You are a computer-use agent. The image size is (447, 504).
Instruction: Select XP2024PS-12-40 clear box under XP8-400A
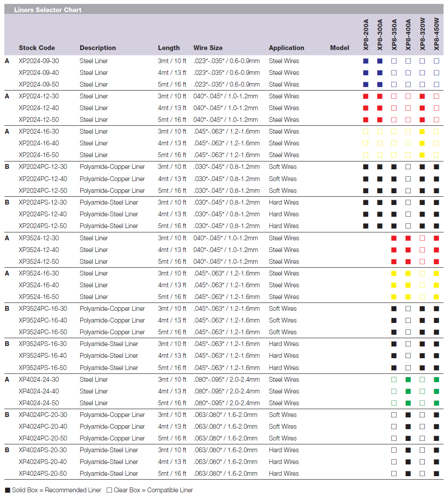[408, 214]
